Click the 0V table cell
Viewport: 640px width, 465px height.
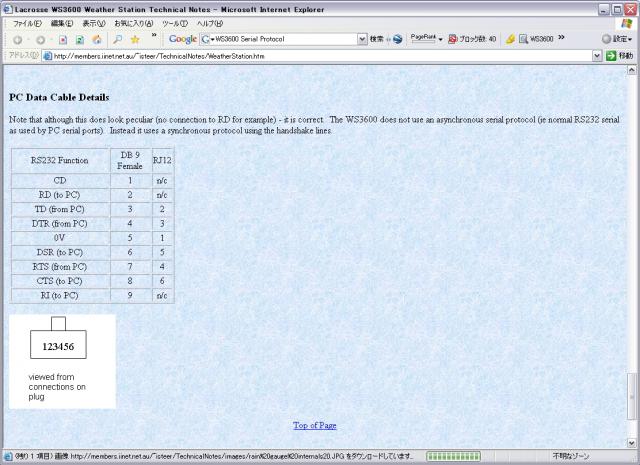click(x=60, y=238)
